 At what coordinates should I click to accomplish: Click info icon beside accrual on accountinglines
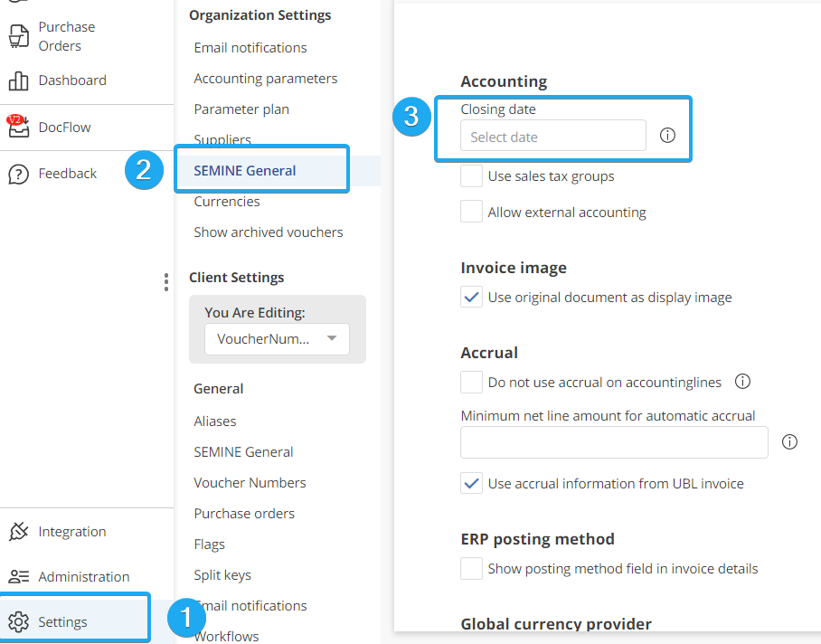742,382
